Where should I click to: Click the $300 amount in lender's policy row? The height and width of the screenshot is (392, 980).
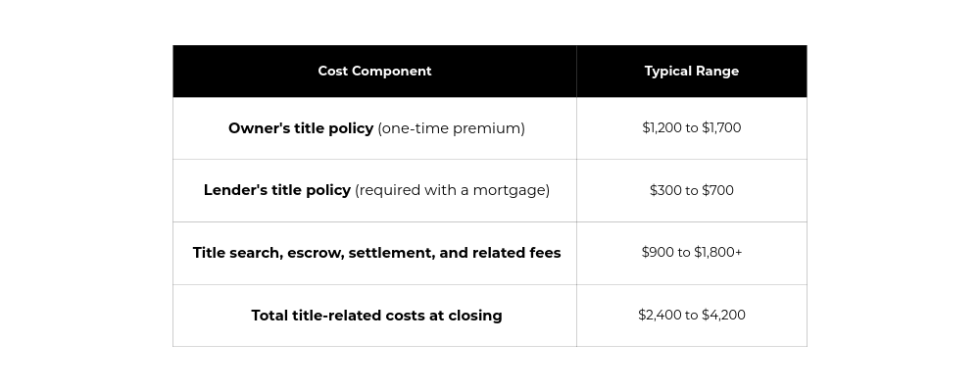[665, 190]
